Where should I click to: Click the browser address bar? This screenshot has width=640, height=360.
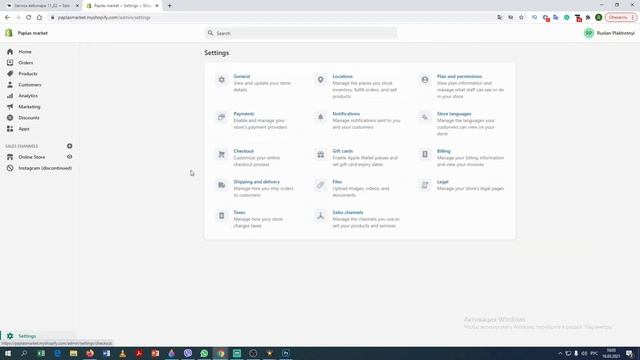pyautogui.click(x=269, y=18)
